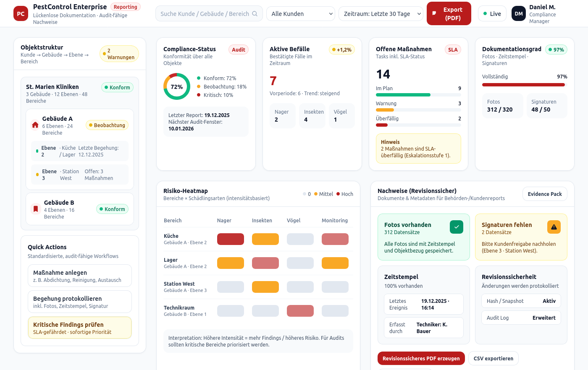Switch to the Reporting view badge
This screenshot has height=370, width=588.
(x=126, y=7)
